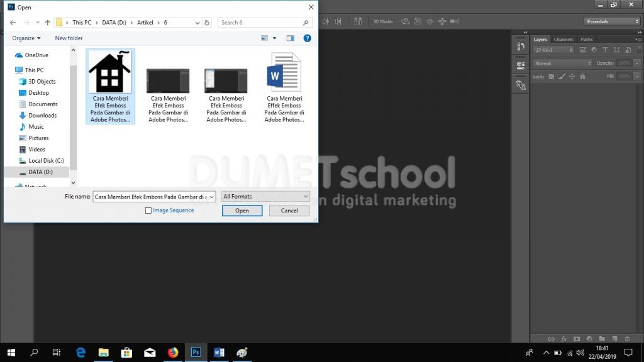Select the Word document Cara Memberi Effek Emboss

pos(284,87)
